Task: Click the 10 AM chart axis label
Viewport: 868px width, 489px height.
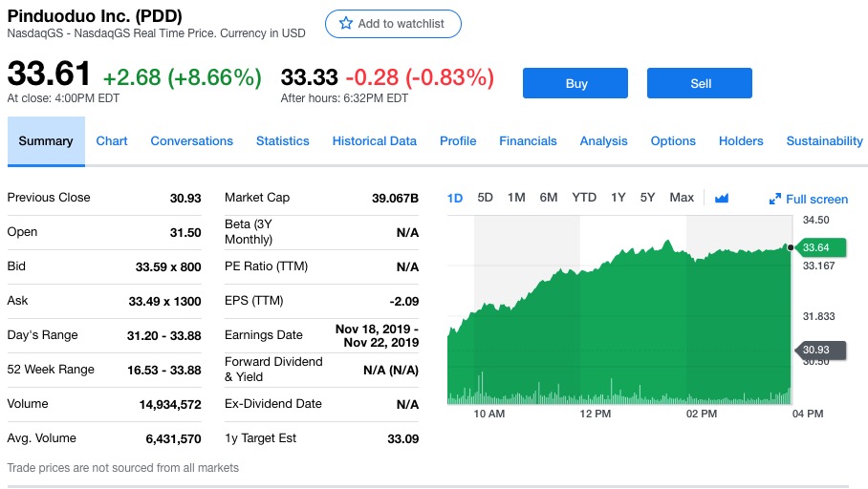Action: [x=489, y=414]
